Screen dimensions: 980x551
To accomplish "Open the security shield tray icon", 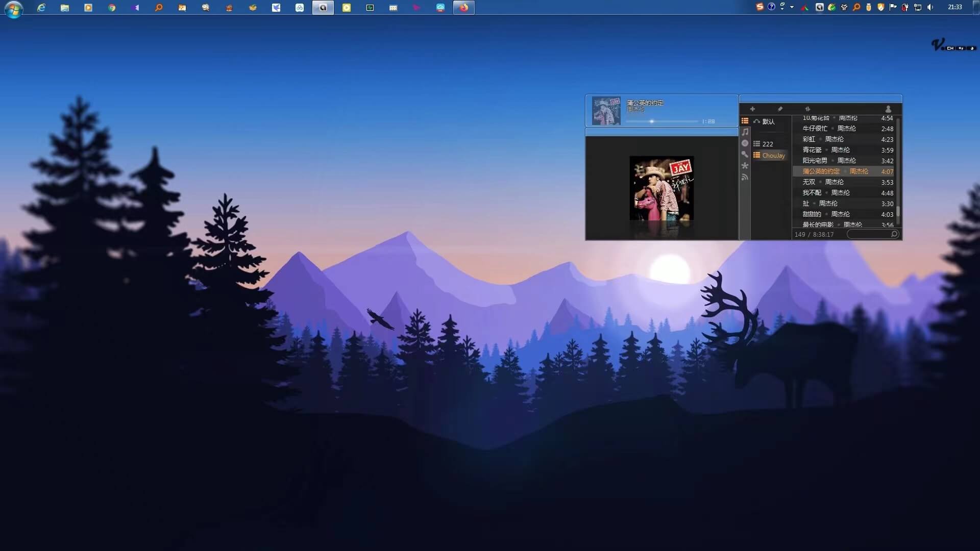I will (880, 7).
